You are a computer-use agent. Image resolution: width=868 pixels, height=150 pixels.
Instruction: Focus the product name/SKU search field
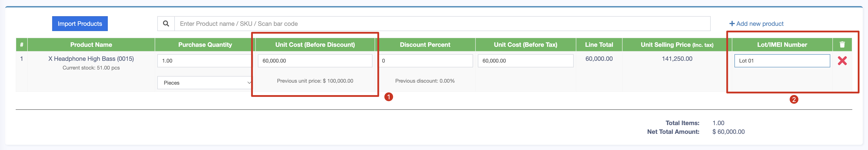click(441, 24)
